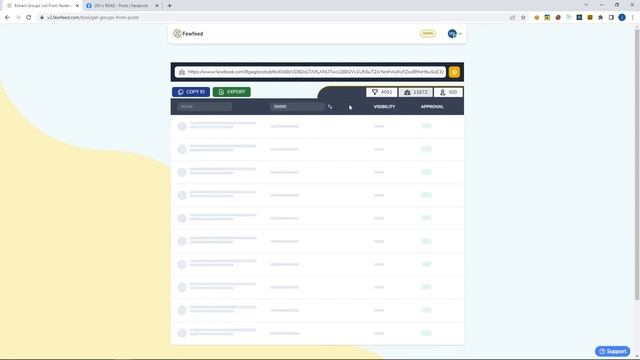Click the name filter field in table header
Viewport: 640px width, 360px height.
tap(204, 107)
